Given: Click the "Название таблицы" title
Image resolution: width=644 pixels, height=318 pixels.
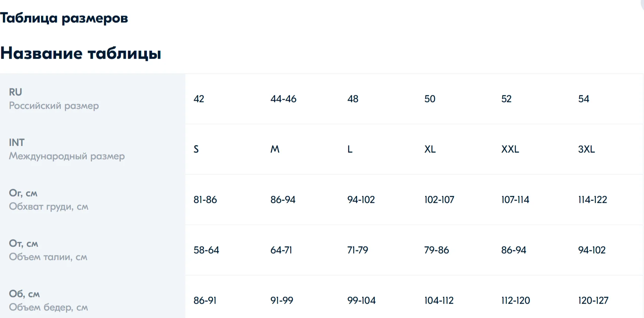Looking at the screenshot, I should 81,53.
